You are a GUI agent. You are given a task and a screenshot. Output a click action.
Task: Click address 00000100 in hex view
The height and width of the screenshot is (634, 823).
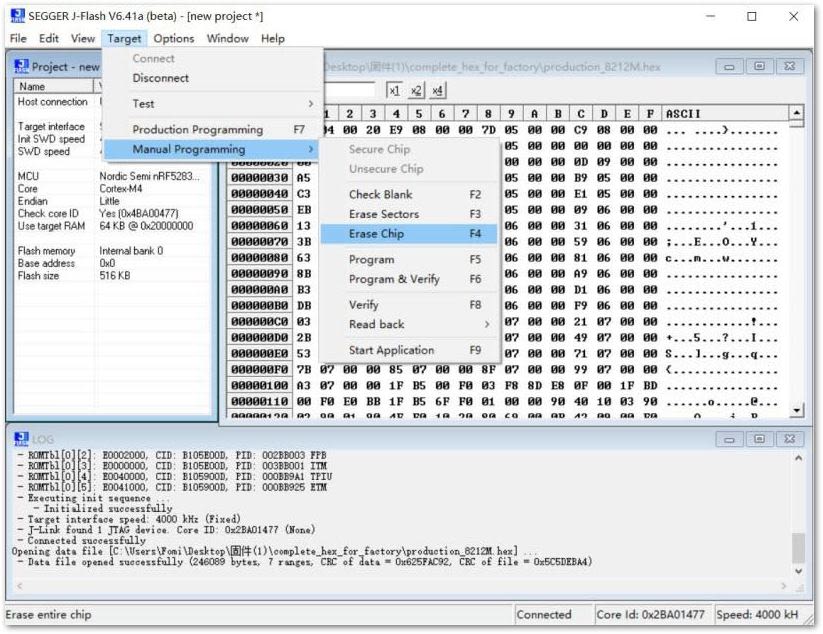coord(260,385)
